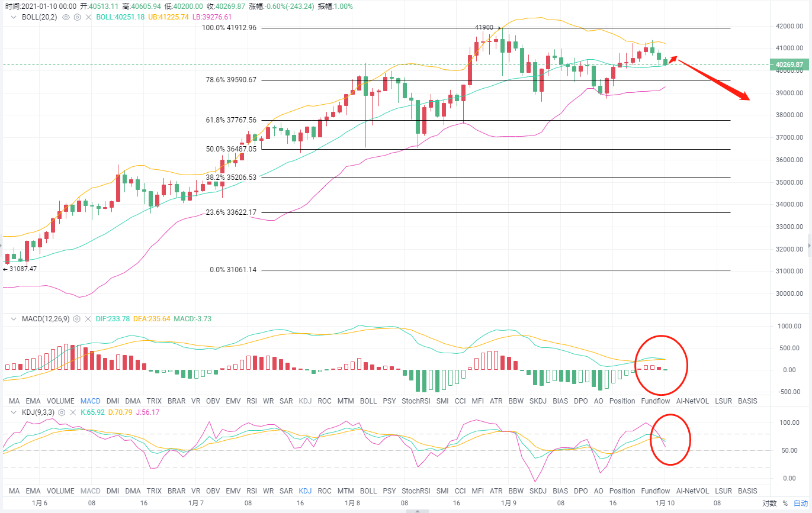Screen dimensions: 812x513
Task: Select EMA tab in MACD panel's indicator row
Action: (33, 401)
